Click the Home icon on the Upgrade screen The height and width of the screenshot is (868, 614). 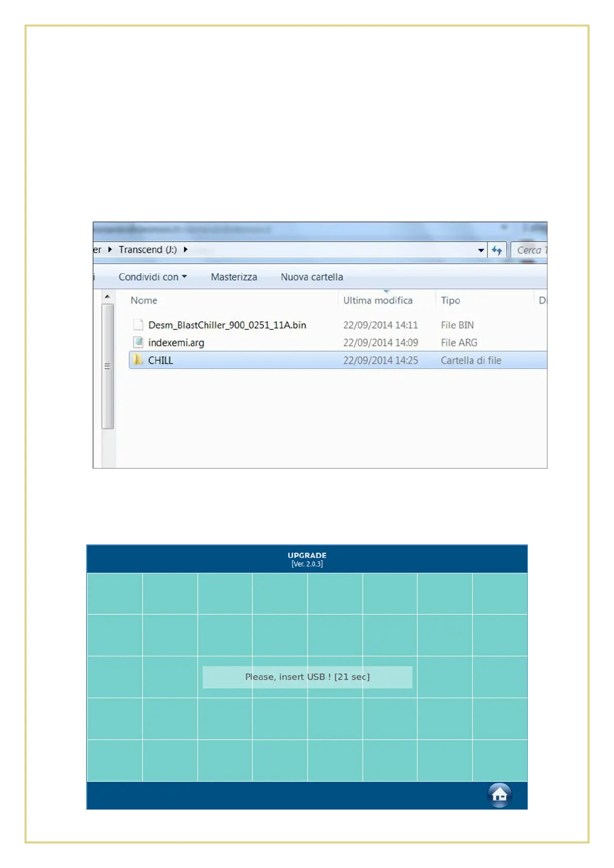point(499,795)
